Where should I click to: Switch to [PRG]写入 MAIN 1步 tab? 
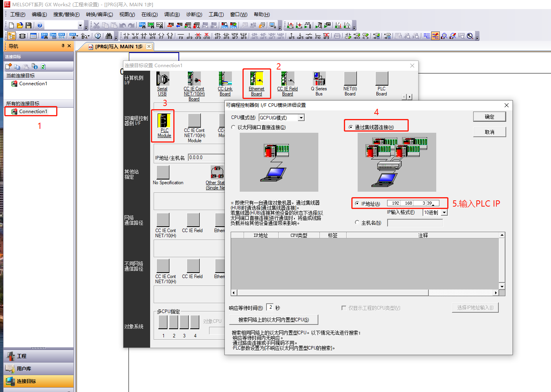pyautogui.click(x=119, y=46)
